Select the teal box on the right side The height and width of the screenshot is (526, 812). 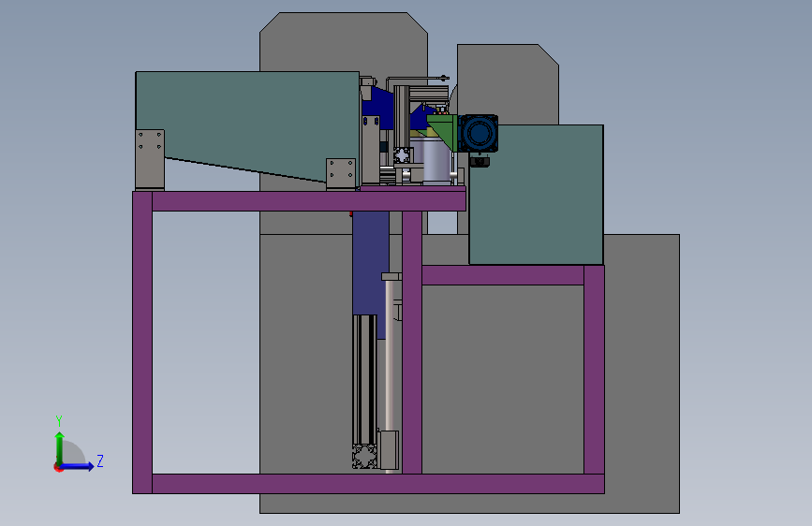(x=536, y=196)
